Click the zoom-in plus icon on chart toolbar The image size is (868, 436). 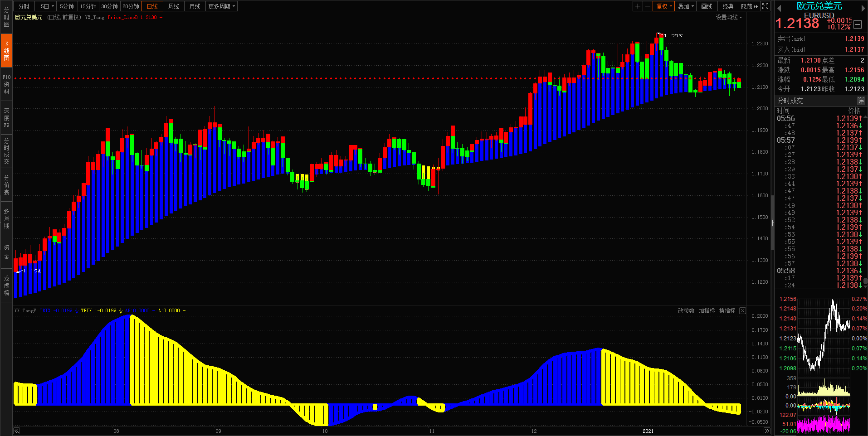click(638, 6)
